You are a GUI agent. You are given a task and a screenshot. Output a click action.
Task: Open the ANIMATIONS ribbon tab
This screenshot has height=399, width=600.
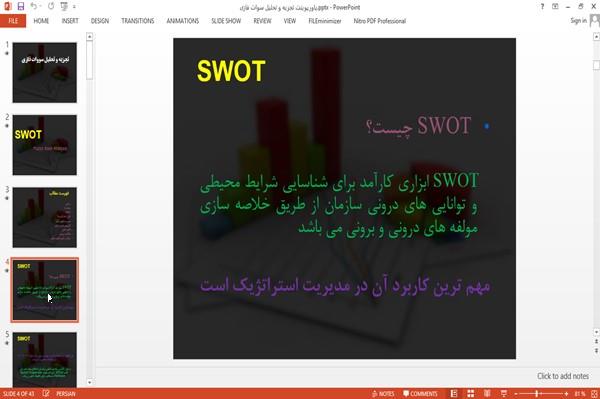click(x=183, y=21)
